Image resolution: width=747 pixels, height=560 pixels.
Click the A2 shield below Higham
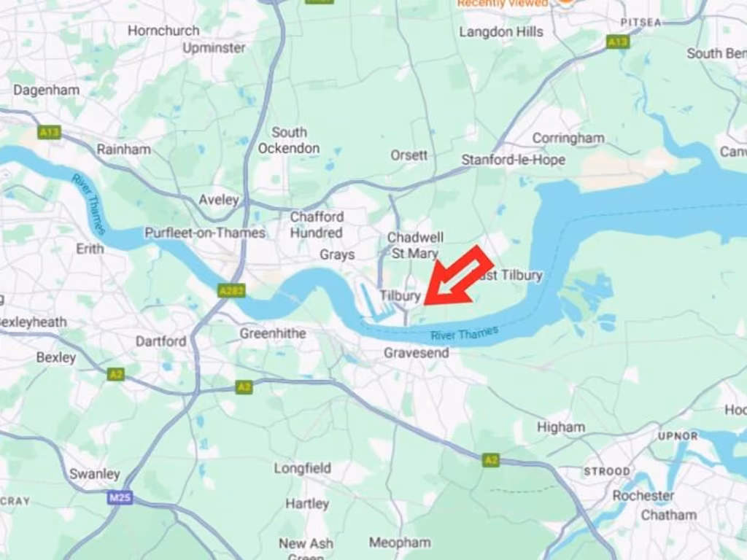[x=491, y=460]
